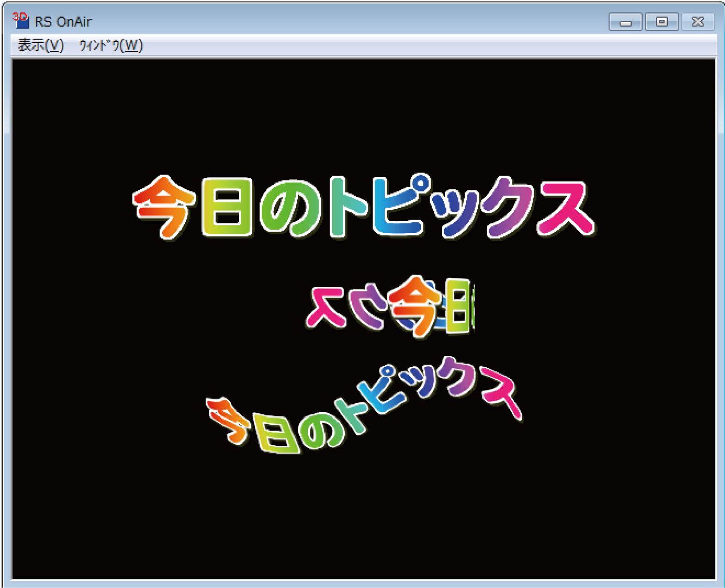Open the 表示(V) menu
This screenshot has height=588, width=725.
click(41, 45)
